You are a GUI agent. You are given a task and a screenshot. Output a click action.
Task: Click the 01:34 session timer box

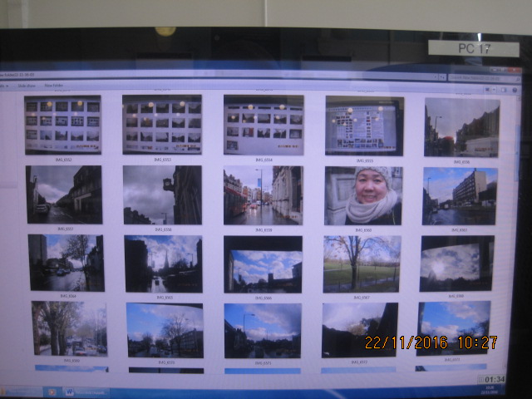[491, 379]
